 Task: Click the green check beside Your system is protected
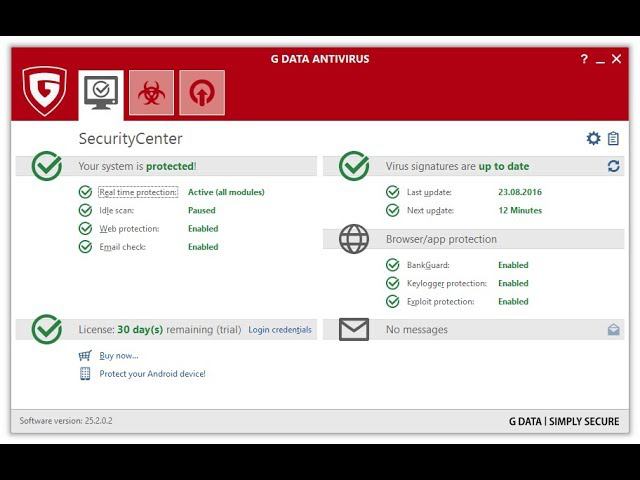(x=47, y=166)
